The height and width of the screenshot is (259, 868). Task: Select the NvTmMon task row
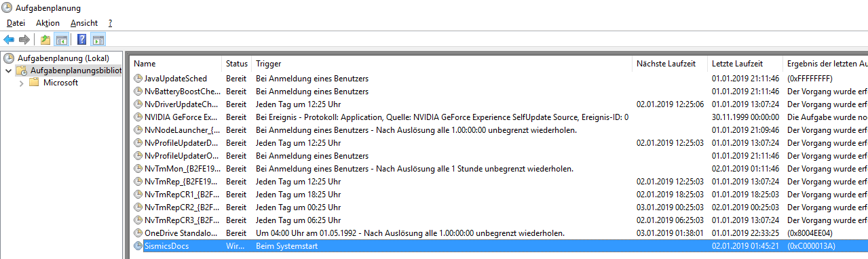pyautogui.click(x=499, y=169)
